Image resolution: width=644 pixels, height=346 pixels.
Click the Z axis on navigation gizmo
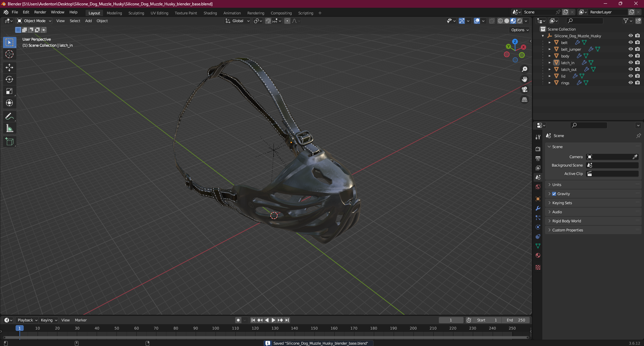point(515,42)
